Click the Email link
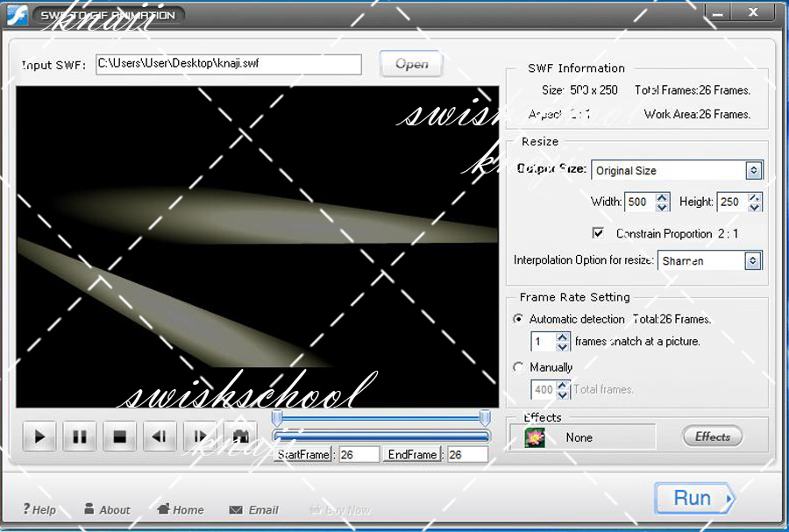Viewport: 789px width, 532px height. tap(254, 510)
